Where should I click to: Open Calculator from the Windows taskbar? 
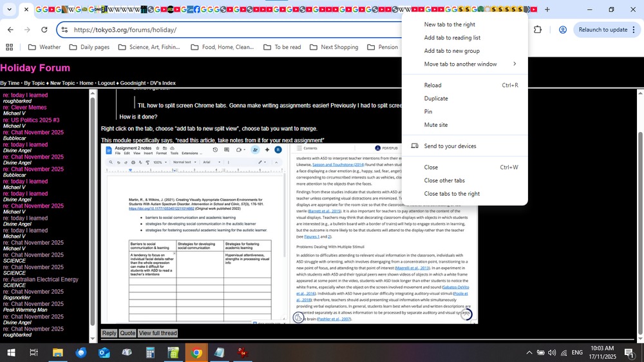click(x=150, y=352)
